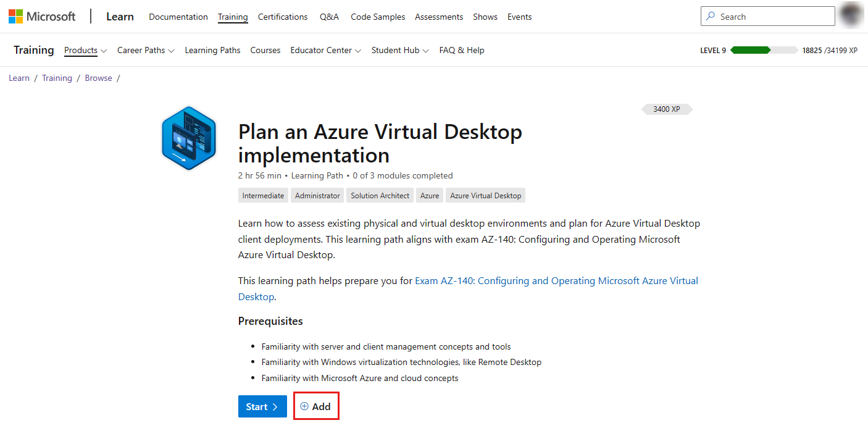Click the Training section heading
The image size is (868, 428).
point(34,50)
